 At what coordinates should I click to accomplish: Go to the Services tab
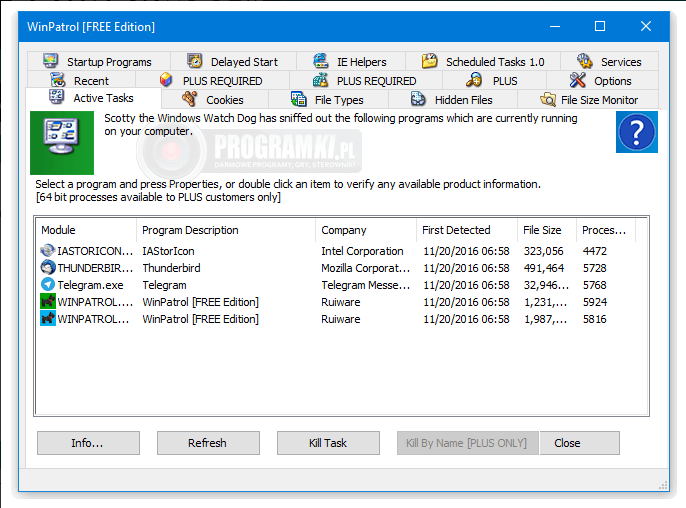point(609,61)
